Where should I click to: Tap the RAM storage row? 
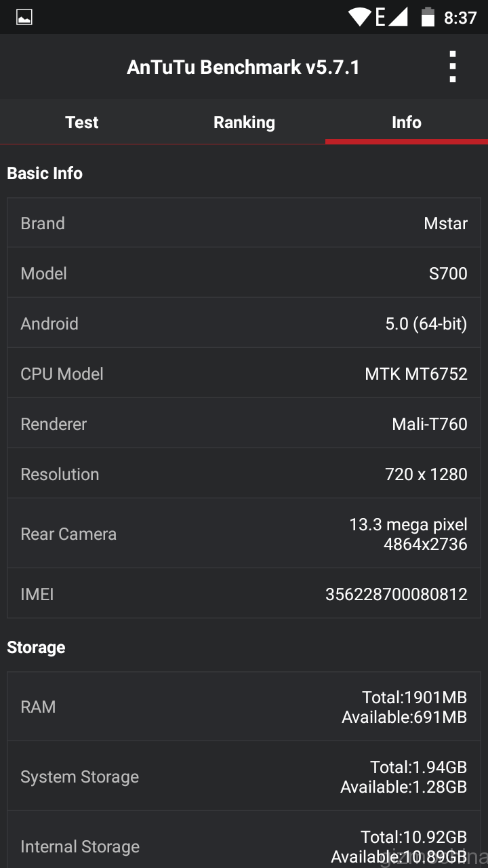click(244, 707)
